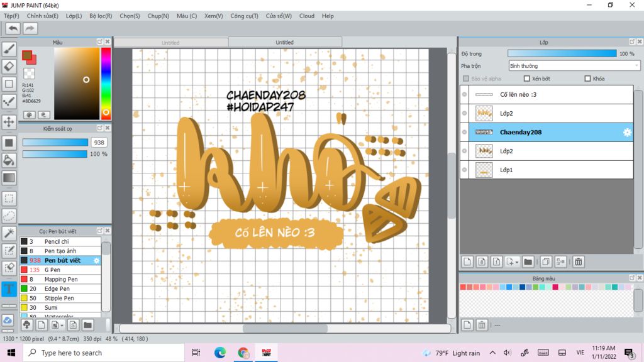
Task: Create a new 8bit layer
Action: pos(482,262)
